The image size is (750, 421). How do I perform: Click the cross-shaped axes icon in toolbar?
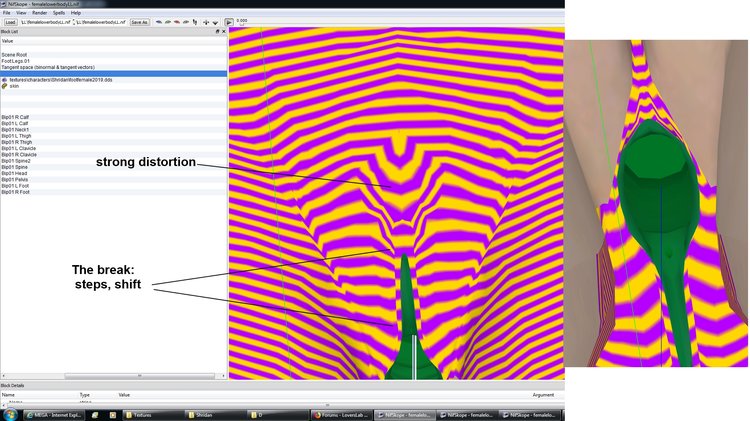coord(206,22)
